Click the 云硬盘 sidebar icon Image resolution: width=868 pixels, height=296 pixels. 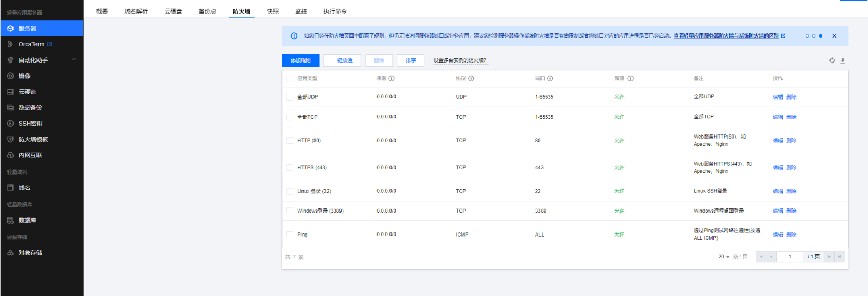coord(10,92)
